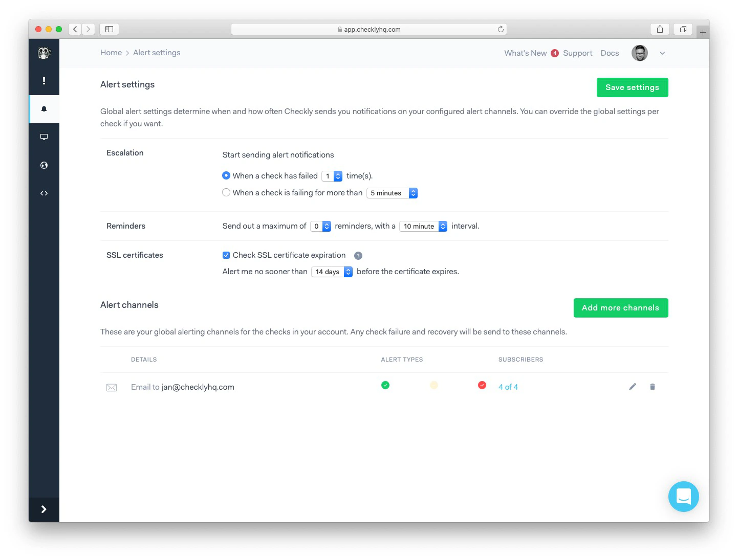
Task: Open the Docs menu item
Action: (610, 53)
